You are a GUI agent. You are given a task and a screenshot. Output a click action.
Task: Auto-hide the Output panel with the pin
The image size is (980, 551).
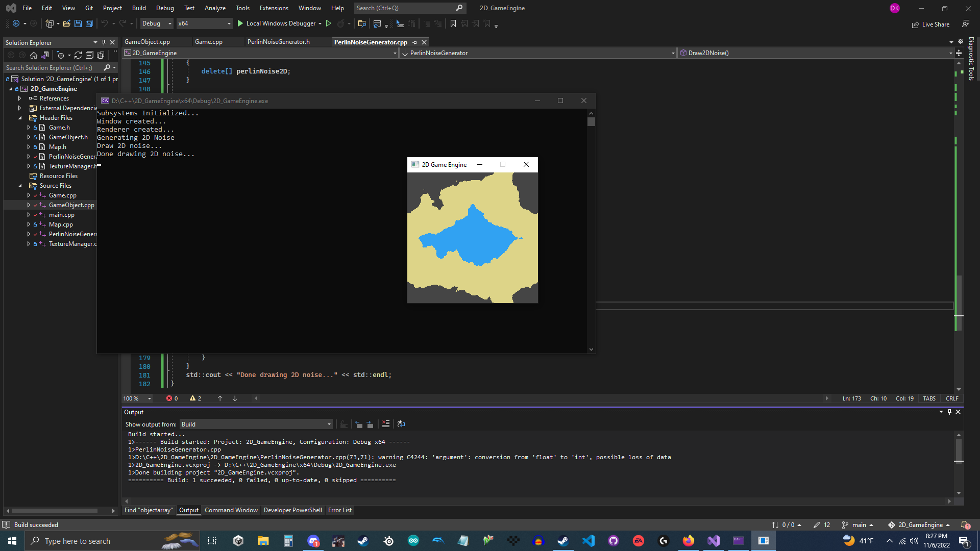(949, 412)
